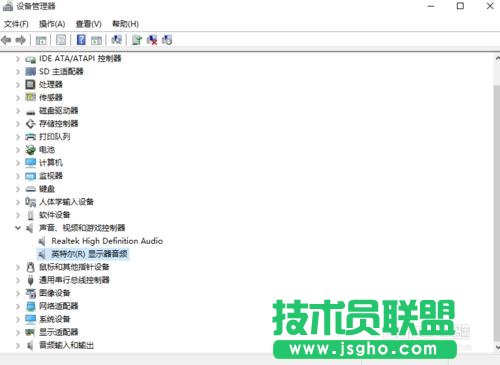This screenshot has height=365, width=500.
Task: Expand the 网络适配器 node chevron
Action: (18, 306)
